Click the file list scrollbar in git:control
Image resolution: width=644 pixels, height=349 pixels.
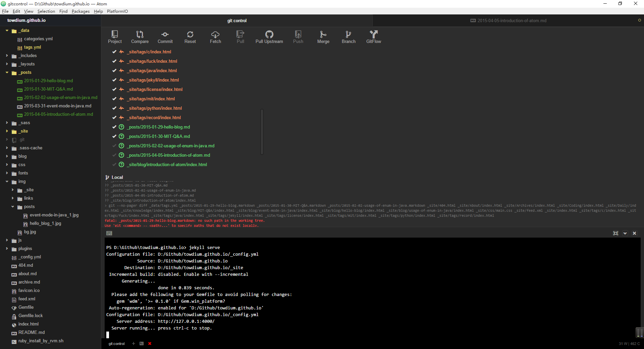[262, 132]
